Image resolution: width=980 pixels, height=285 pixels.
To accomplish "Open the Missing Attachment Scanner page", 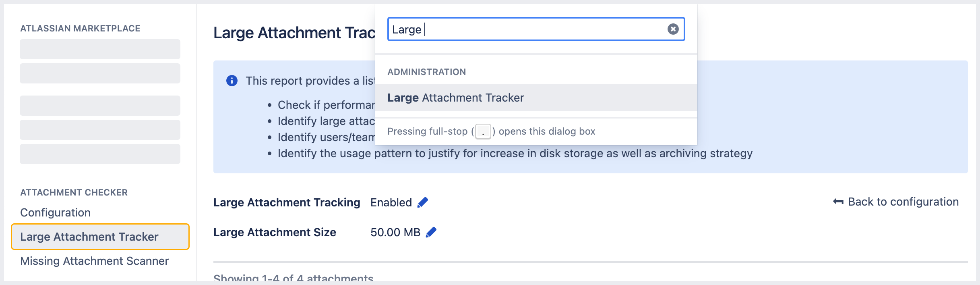I will click(94, 261).
